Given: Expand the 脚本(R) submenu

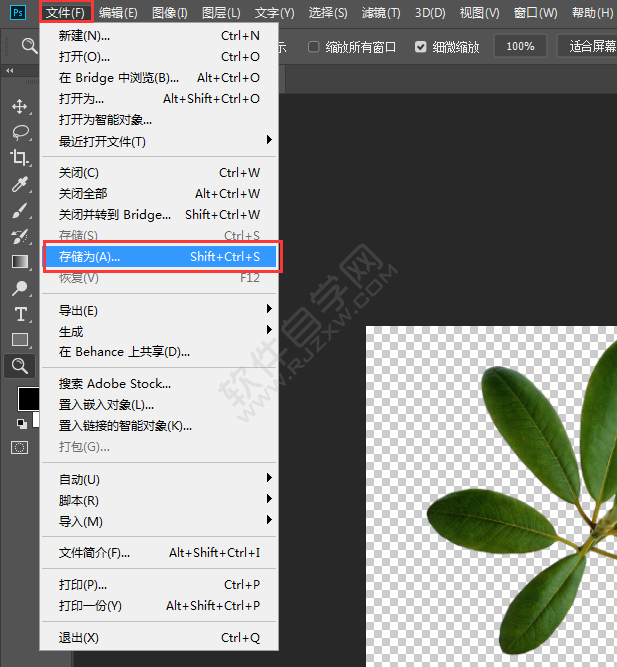Looking at the screenshot, I should (159, 501).
